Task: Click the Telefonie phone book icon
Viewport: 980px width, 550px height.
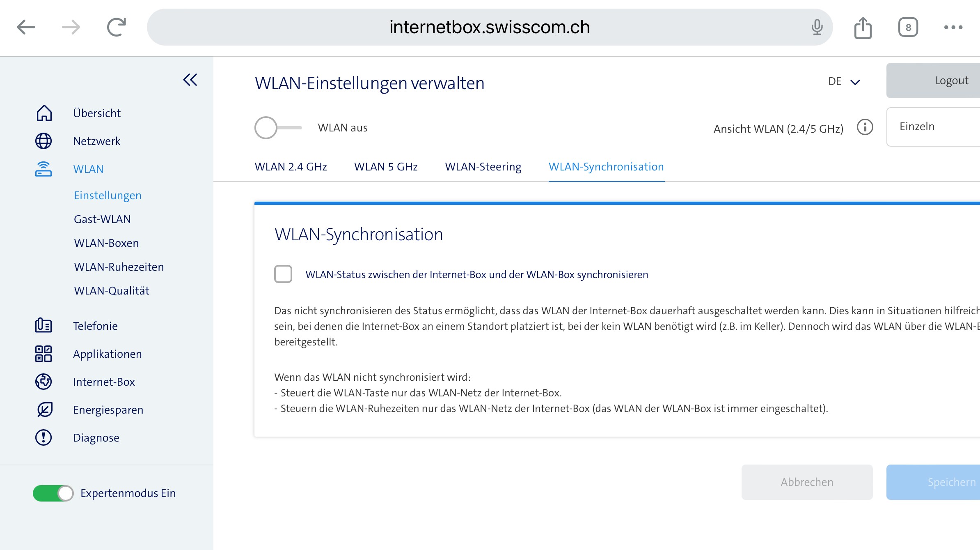Action: [x=44, y=326]
